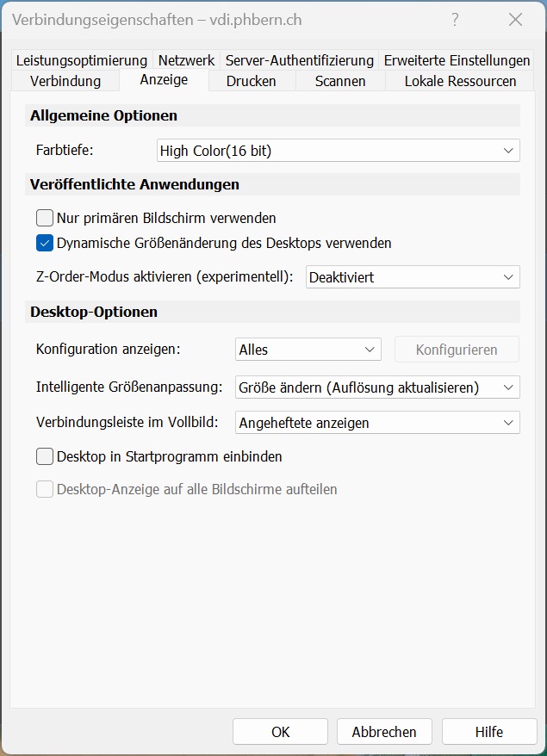Enable Nur primären Bildschirm verwenden

point(44,218)
